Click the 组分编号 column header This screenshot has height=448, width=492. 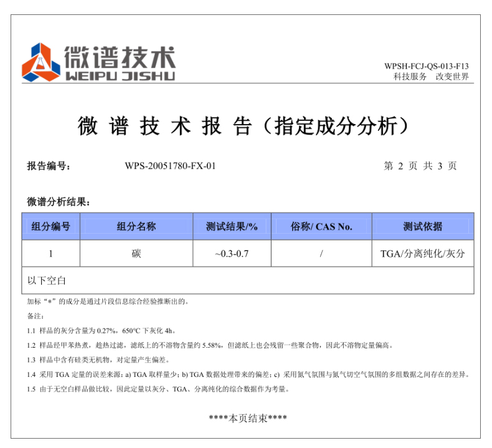pos(51,226)
